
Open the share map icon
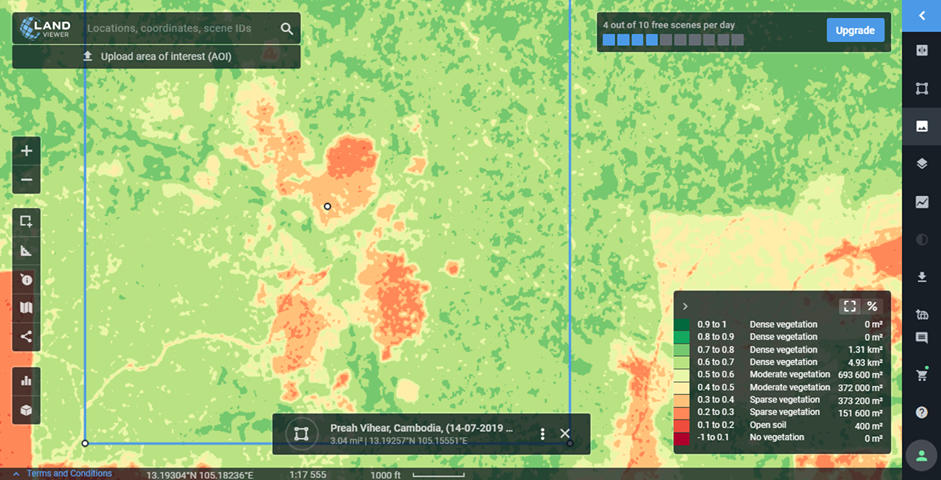(26, 336)
